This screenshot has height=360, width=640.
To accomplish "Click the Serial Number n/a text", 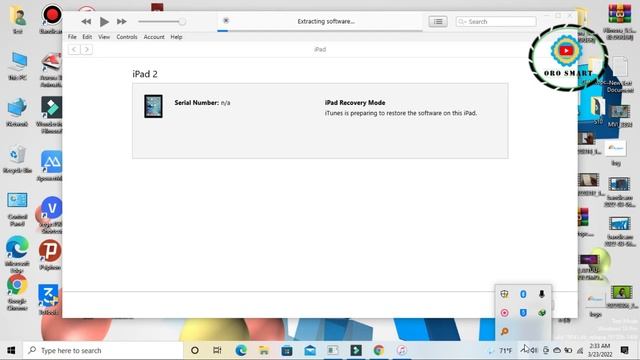I will click(x=202, y=102).
